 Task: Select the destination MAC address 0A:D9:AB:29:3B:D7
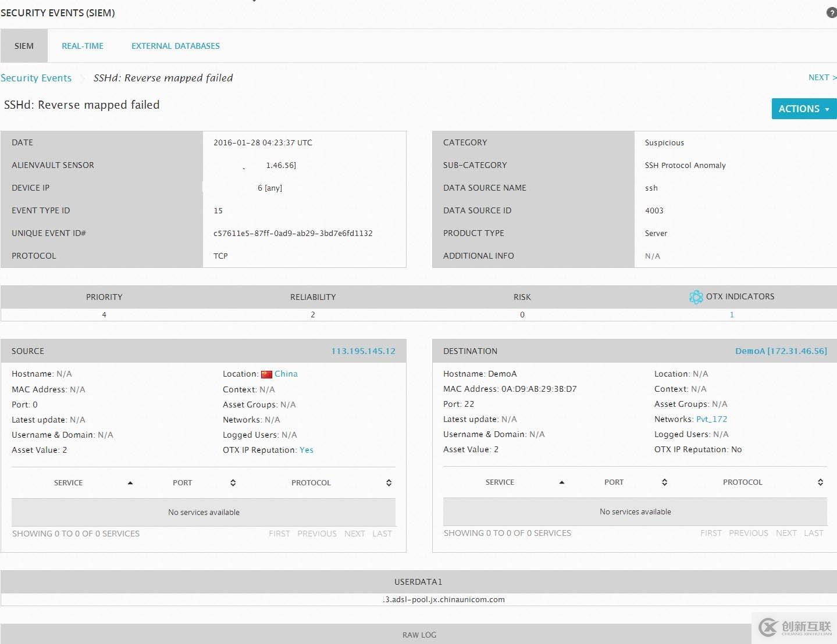click(539, 389)
